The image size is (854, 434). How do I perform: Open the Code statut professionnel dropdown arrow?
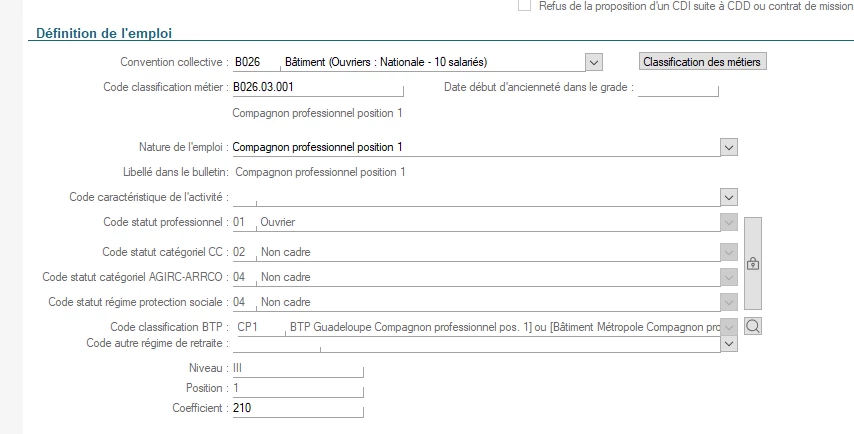(x=729, y=222)
